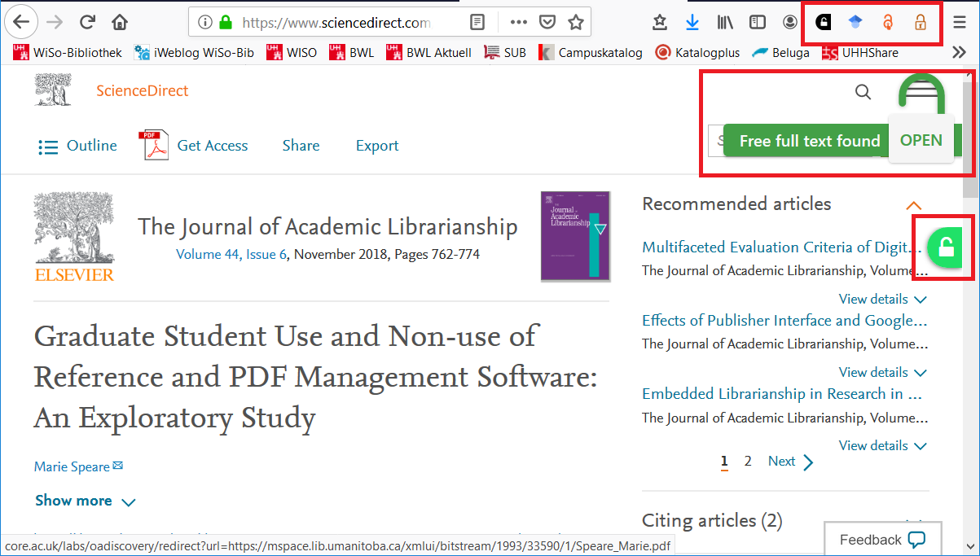The width and height of the screenshot is (980, 556).
Task: Expand View details under Effects of Publisher Interface
Action: tap(883, 372)
